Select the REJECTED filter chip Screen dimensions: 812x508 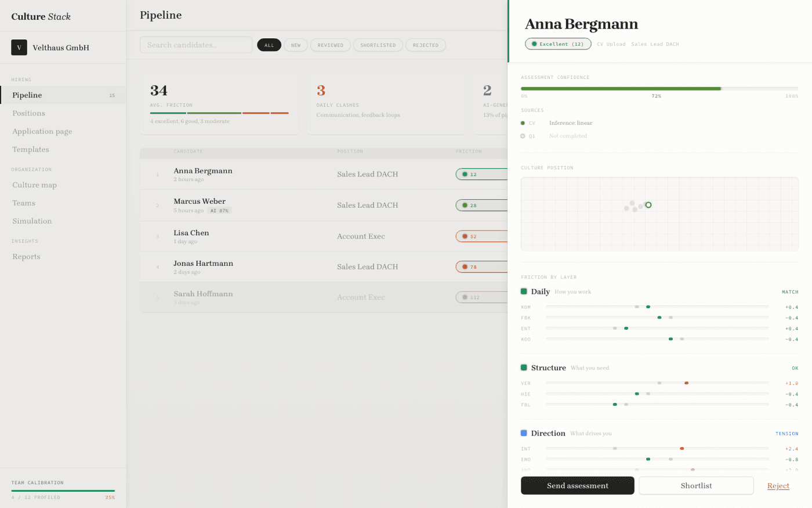tap(426, 45)
